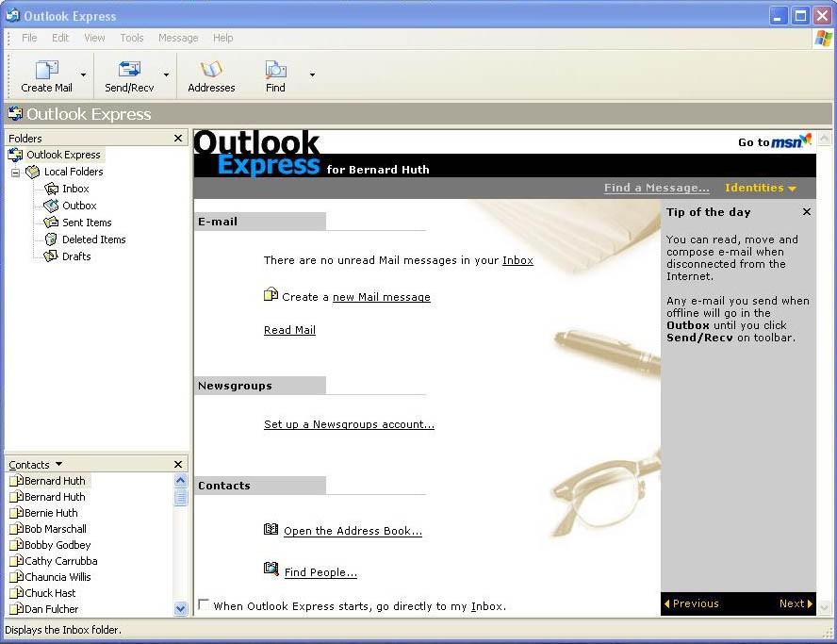Click contact card icon for Bobby Godbey

(x=17, y=545)
